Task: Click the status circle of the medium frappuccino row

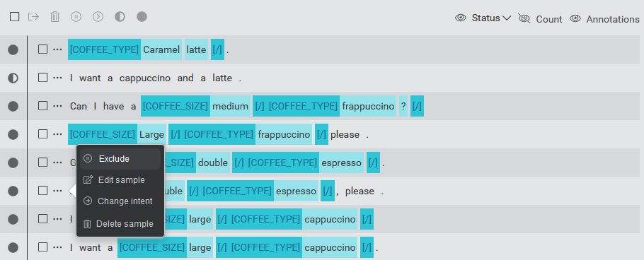Action: (13, 106)
